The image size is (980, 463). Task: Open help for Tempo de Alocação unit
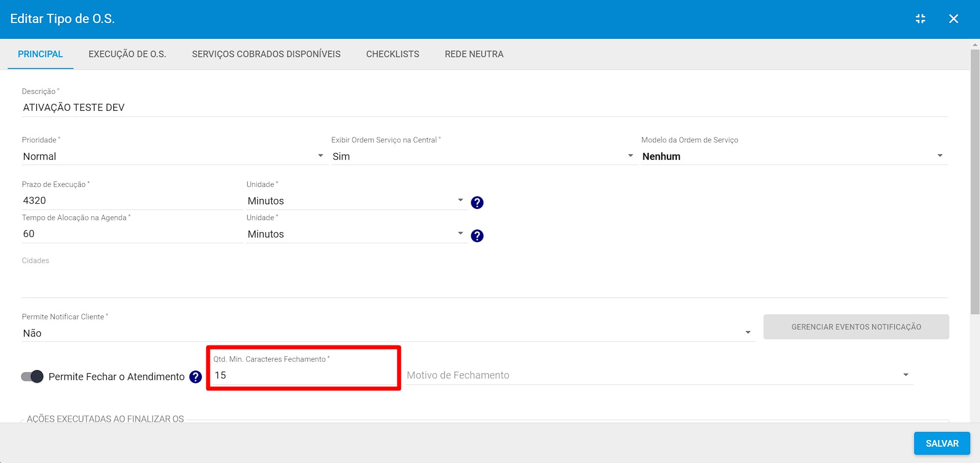(477, 236)
